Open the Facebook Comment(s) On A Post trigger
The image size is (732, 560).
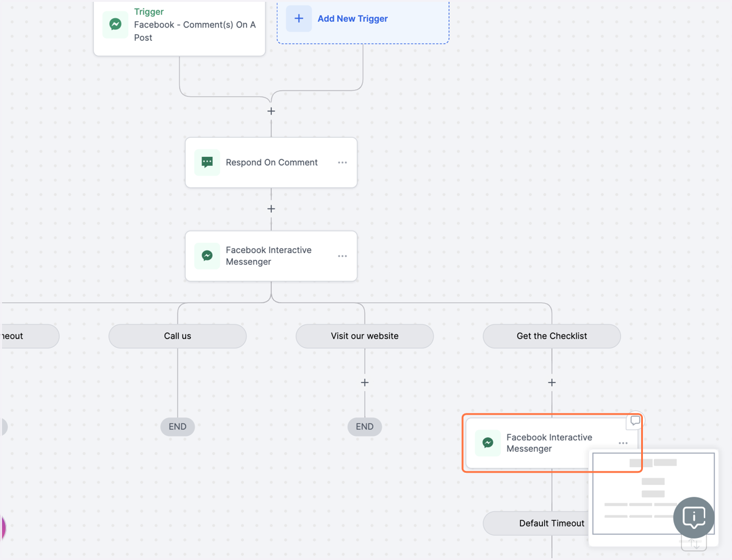[179, 28]
